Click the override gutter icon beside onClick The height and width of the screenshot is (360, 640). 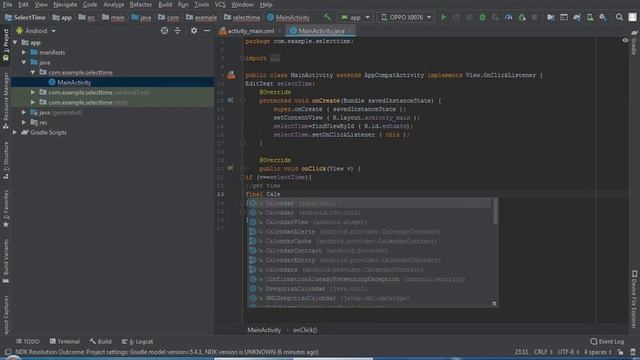click(x=230, y=168)
